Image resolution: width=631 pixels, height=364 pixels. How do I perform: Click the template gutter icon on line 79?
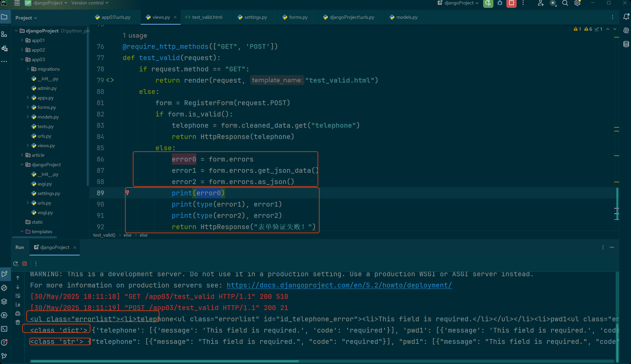(110, 80)
